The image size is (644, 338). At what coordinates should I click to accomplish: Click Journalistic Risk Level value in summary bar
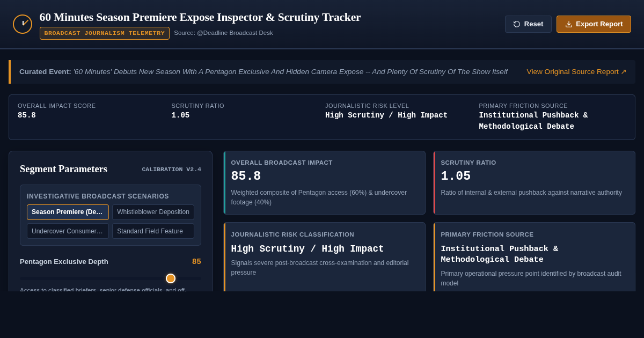[386, 115]
